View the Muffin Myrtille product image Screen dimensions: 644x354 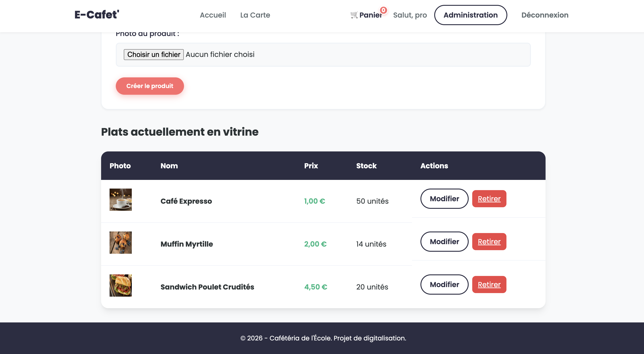(120, 242)
